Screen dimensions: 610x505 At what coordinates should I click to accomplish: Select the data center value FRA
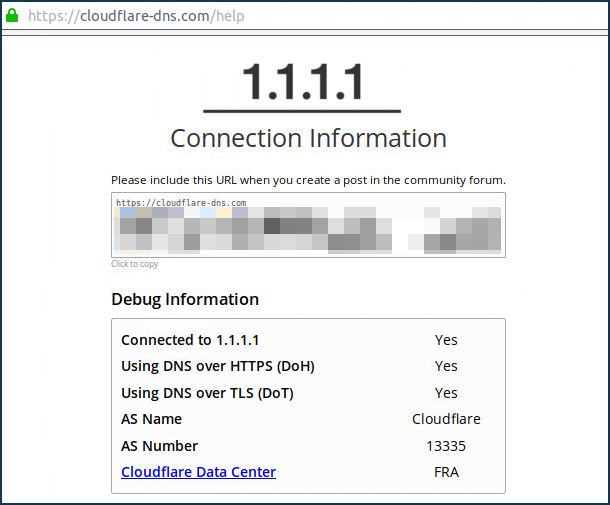tap(446, 472)
